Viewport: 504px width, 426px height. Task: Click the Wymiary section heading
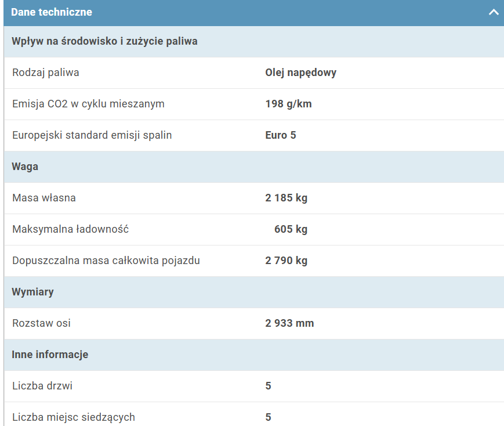coord(32,292)
